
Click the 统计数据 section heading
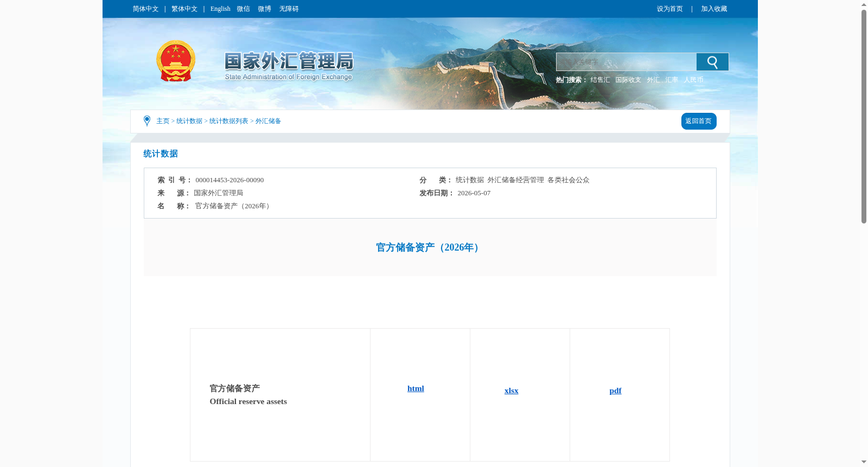click(161, 154)
